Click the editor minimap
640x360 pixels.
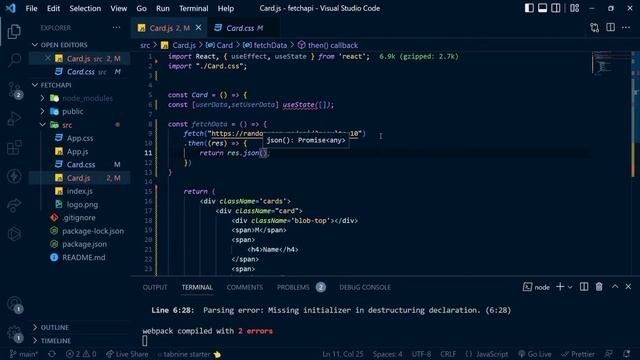point(611,63)
